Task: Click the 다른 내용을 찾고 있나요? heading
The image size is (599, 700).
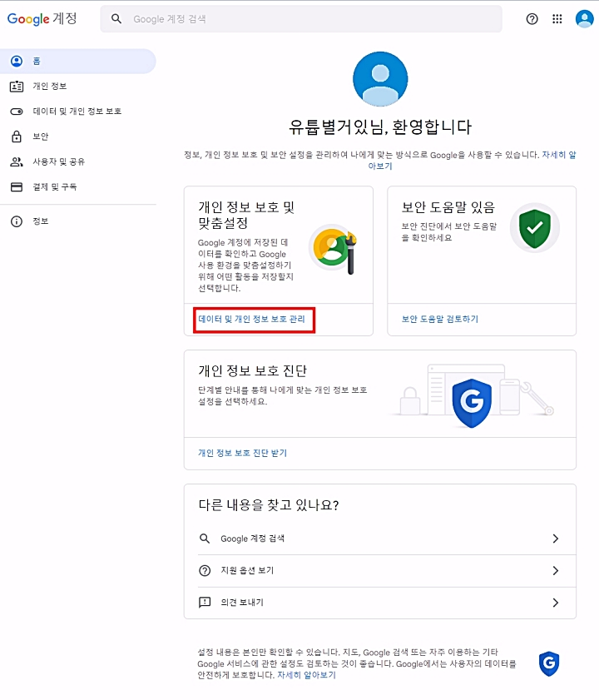Action: pyautogui.click(x=269, y=505)
